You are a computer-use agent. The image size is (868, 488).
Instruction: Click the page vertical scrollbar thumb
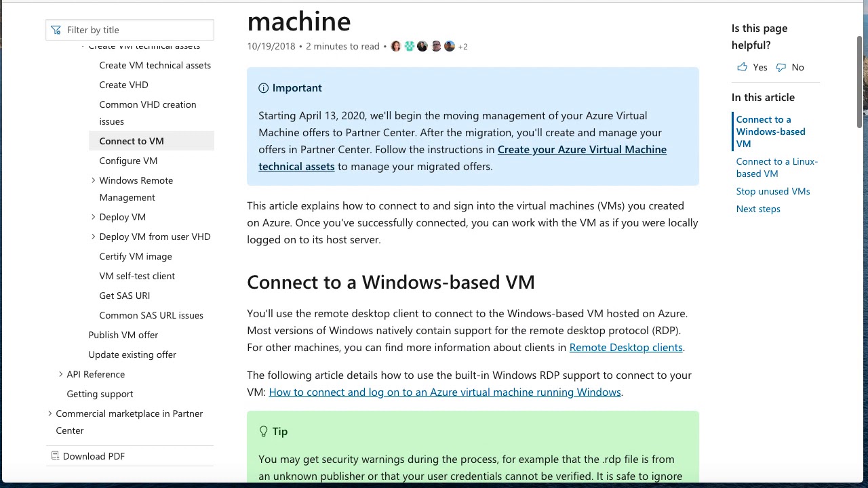tap(860, 81)
